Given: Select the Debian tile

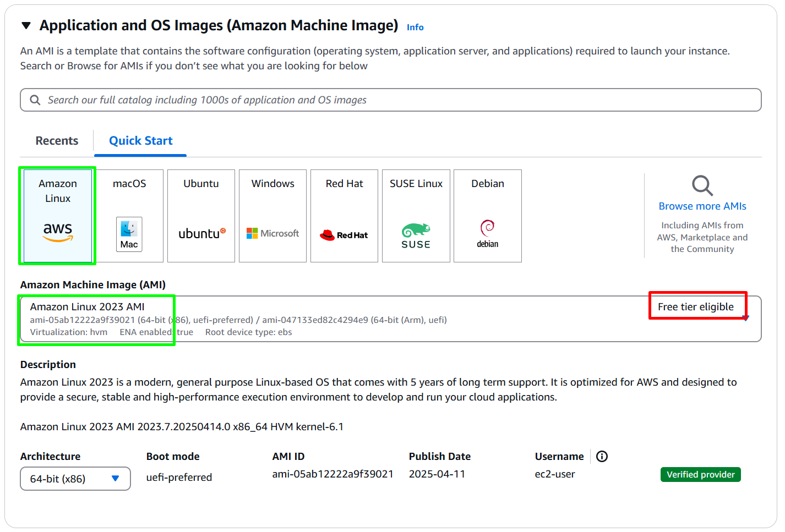Looking at the screenshot, I should 487,216.
